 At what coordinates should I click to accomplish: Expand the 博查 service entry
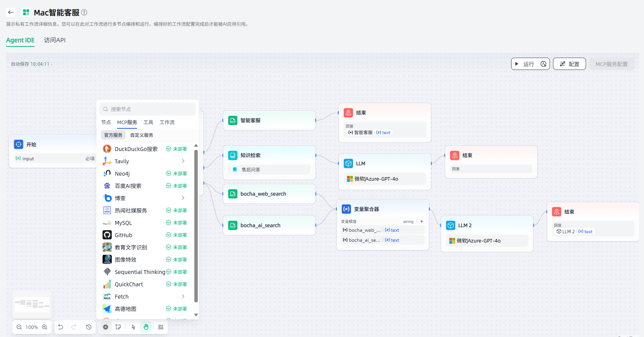pyautogui.click(x=183, y=198)
